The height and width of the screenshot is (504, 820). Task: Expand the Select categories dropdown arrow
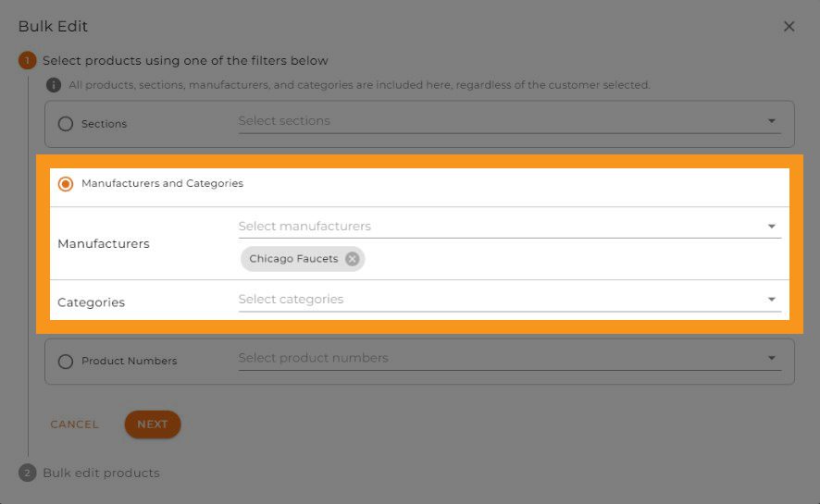(771, 300)
